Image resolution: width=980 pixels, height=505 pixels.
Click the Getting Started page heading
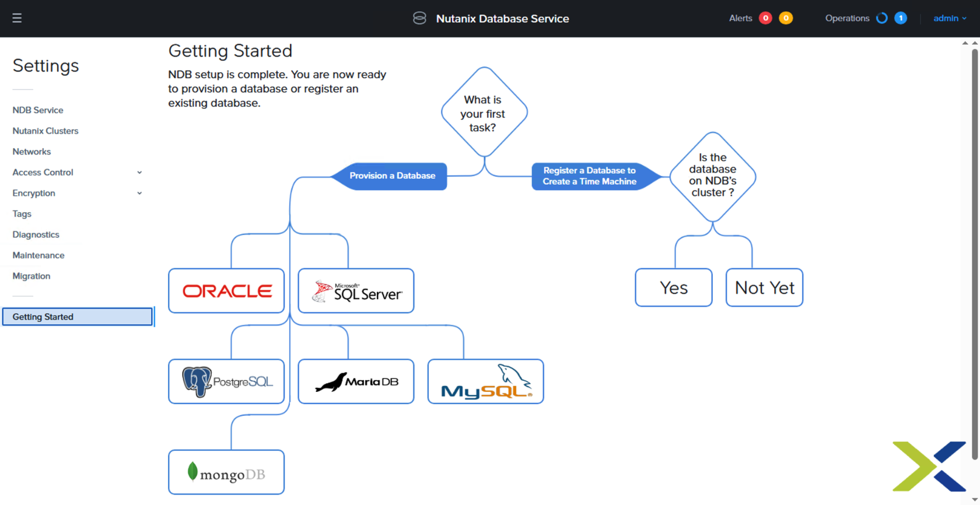tap(230, 51)
